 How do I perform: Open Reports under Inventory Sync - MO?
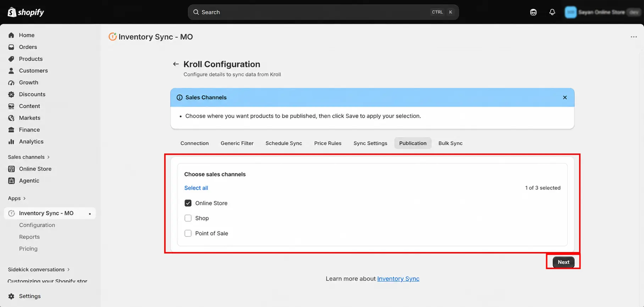(29, 237)
